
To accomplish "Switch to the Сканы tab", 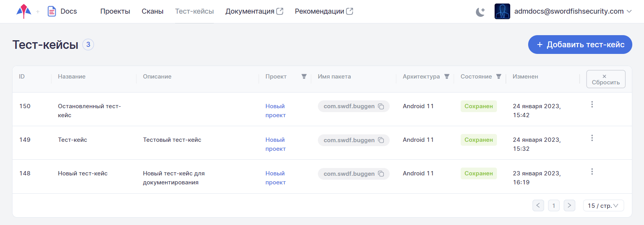I will (x=153, y=11).
